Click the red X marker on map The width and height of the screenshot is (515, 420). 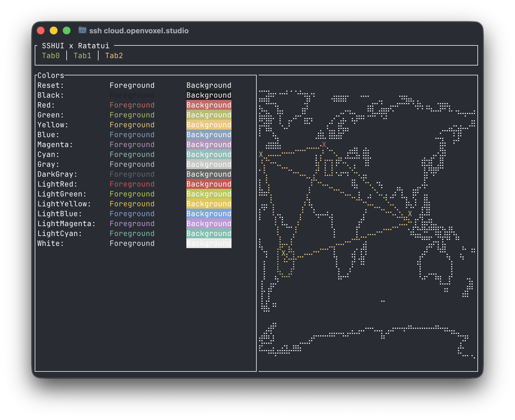click(324, 145)
